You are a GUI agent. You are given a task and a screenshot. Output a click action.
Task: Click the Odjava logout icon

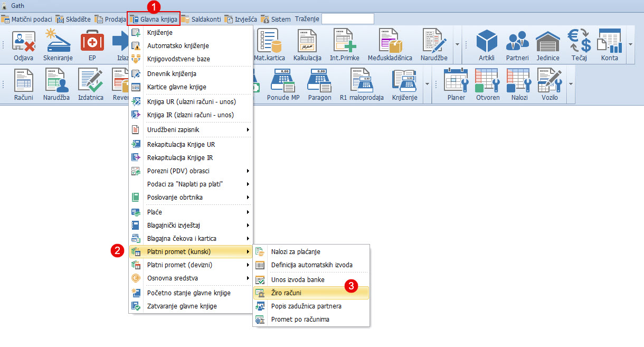[x=23, y=42]
